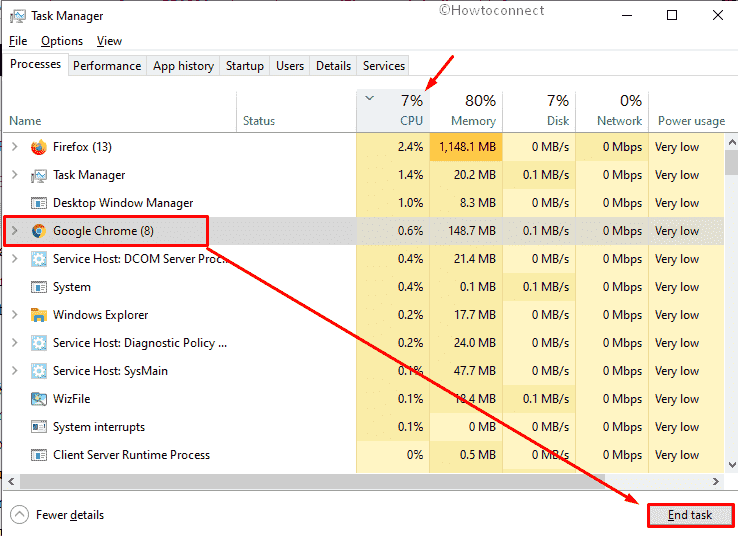Viewport: 738px width, 536px height.
Task: Select the WizFile row name
Action: click(71, 399)
